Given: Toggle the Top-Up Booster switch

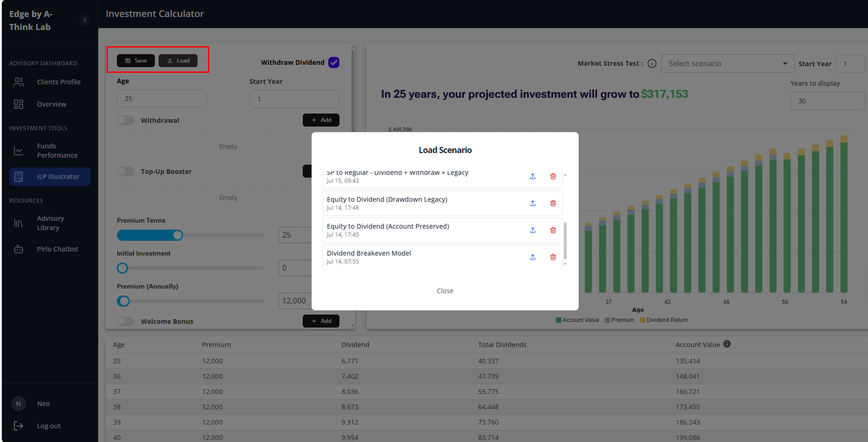Looking at the screenshot, I should click(x=125, y=171).
